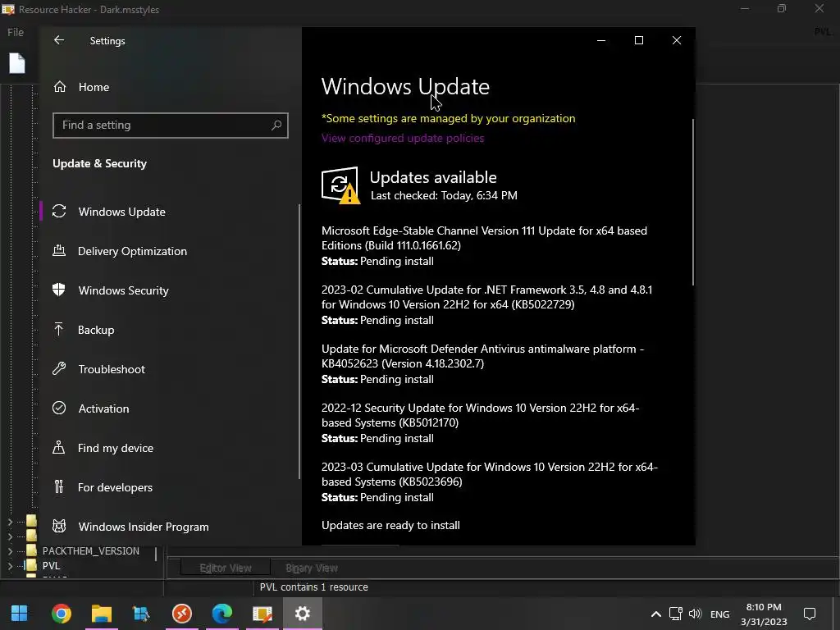Open Windows Insider Program settings

144,527
